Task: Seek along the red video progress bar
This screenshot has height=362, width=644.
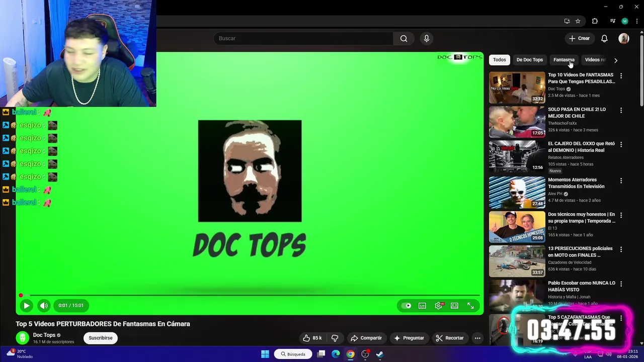Action: pos(250,295)
